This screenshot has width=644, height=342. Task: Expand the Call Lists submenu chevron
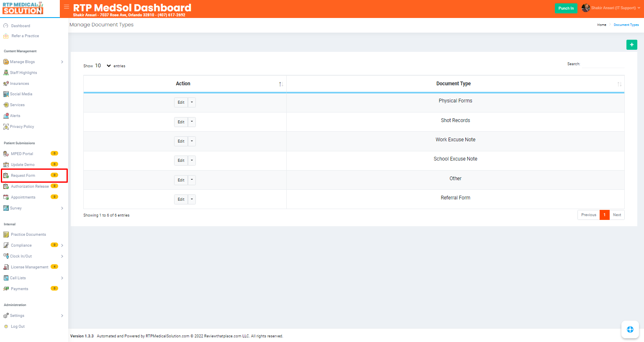(62, 278)
